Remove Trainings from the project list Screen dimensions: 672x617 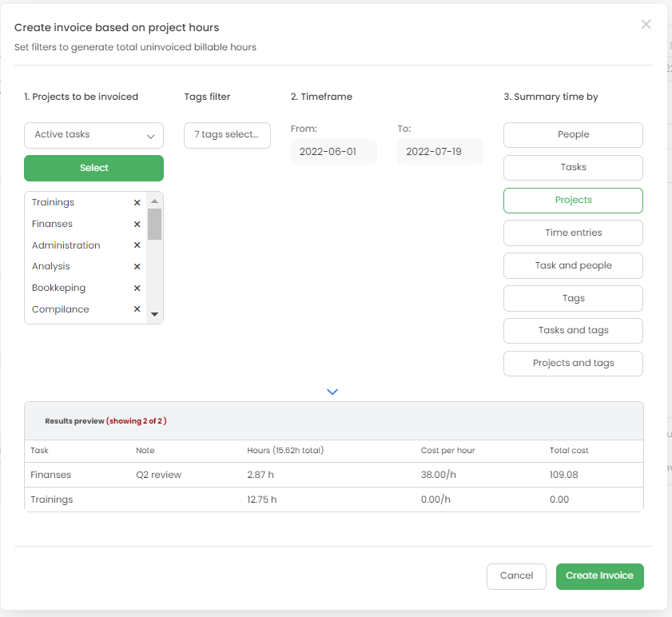click(137, 203)
